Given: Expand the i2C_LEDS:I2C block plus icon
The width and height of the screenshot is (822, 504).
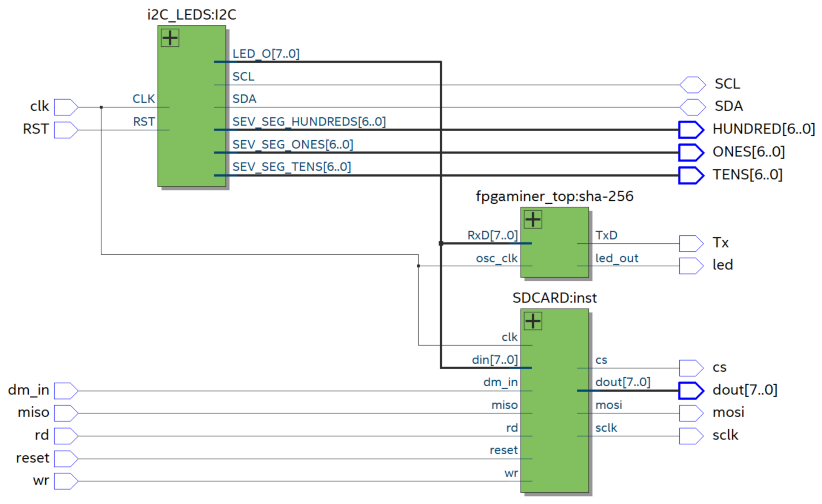Looking at the screenshot, I should [x=170, y=38].
